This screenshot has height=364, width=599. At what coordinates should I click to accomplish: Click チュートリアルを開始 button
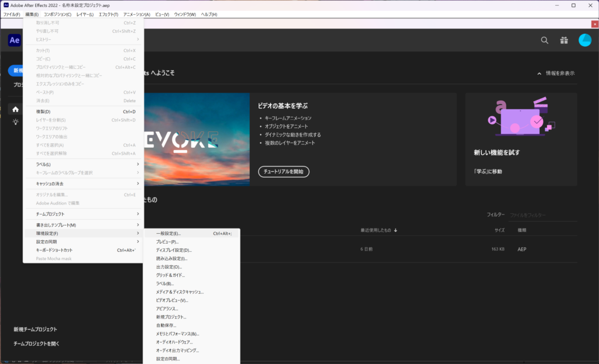tap(284, 172)
